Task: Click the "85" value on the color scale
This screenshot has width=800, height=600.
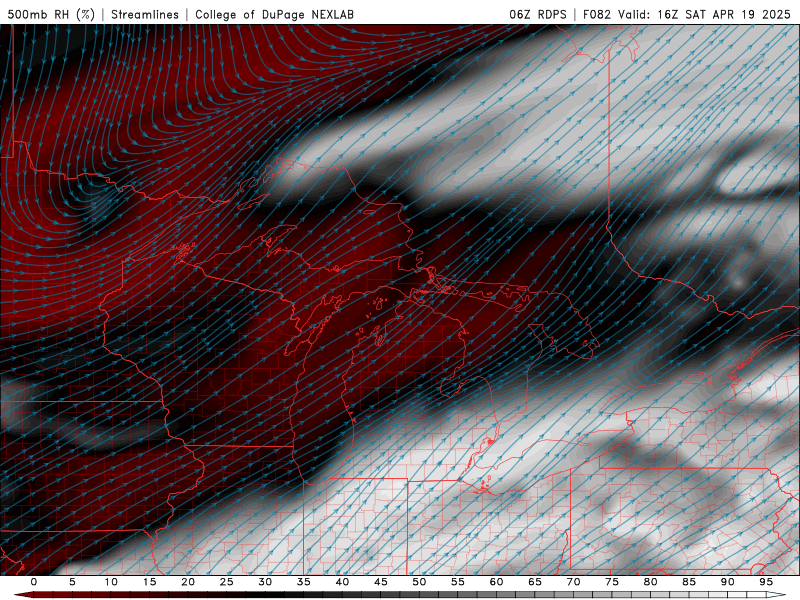Action: [689, 582]
